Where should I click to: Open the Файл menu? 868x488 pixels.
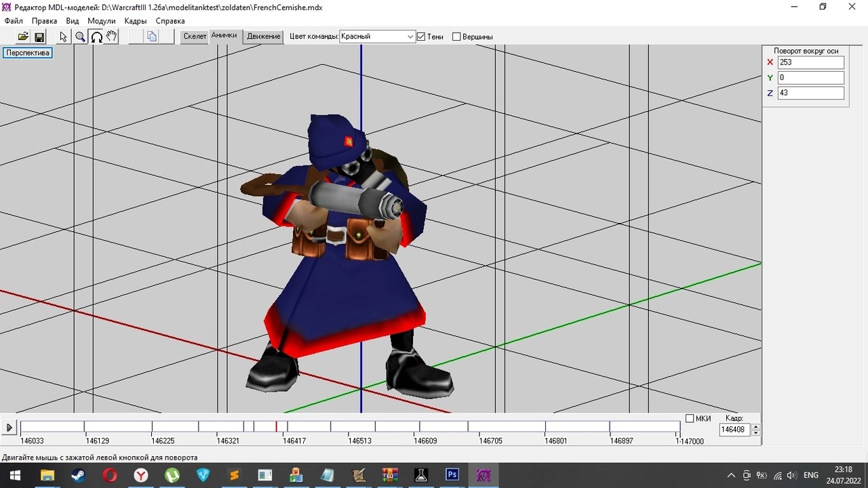coord(14,21)
